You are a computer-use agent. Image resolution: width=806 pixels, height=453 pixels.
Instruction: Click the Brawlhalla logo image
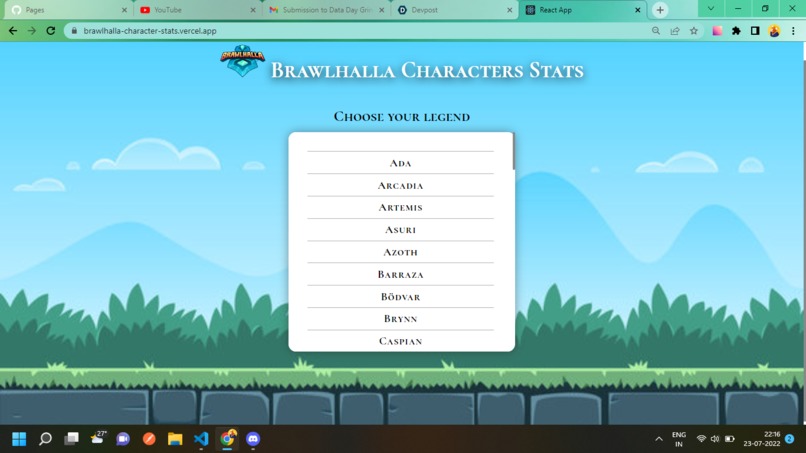242,60
